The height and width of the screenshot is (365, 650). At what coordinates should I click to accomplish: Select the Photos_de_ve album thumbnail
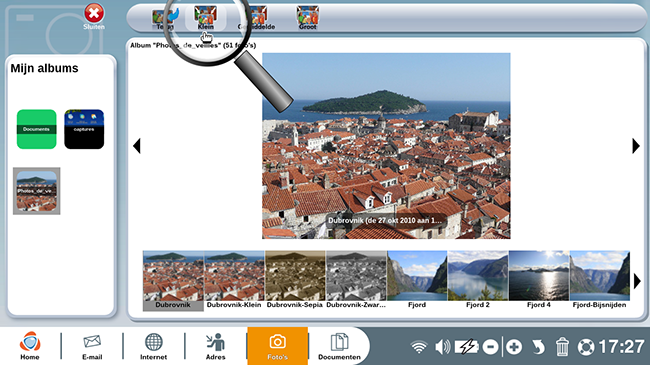36,191
